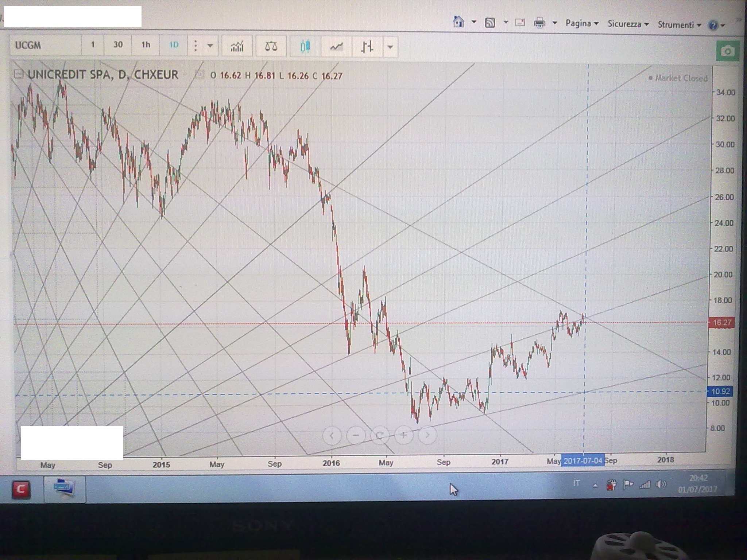The height and width of the screenshot is (560, 747).
Task: Click the legend visibility icon near OHLC values
Action: [199, 75]
